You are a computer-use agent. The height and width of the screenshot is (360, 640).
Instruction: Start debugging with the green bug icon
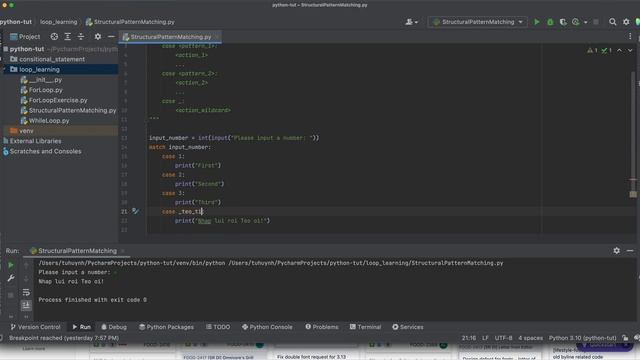click(x=550, y=22)
